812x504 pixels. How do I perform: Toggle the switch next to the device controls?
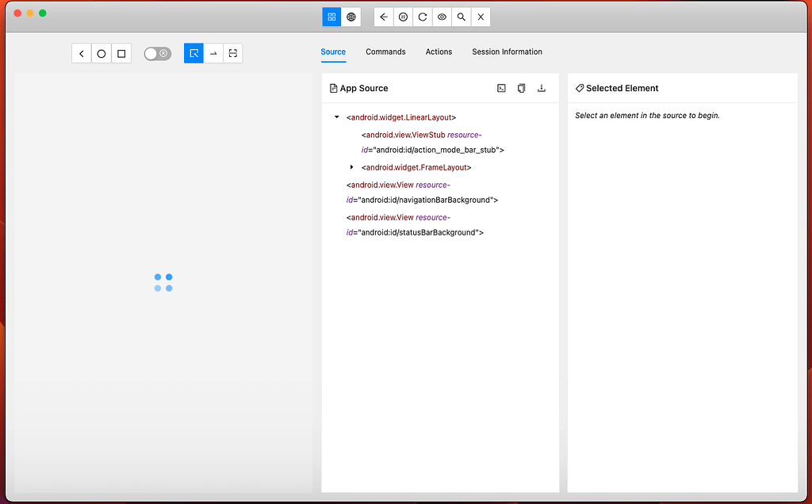157,53
